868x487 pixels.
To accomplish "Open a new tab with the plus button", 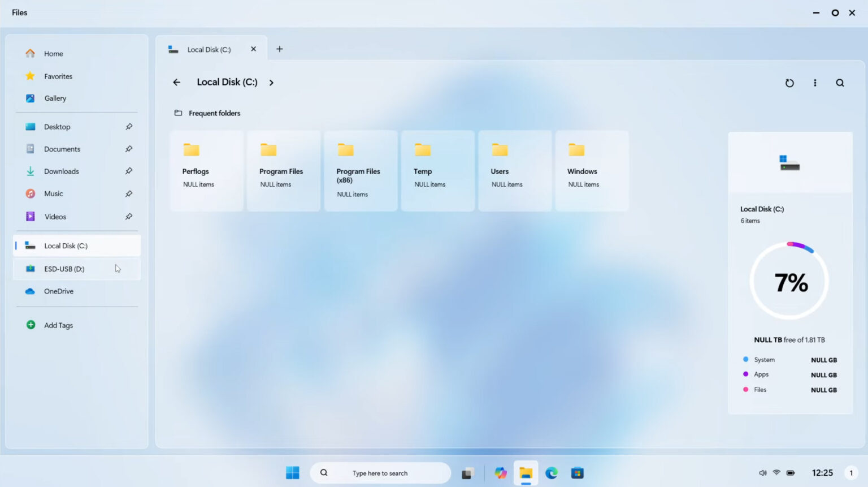I will (x=279, y=49).
